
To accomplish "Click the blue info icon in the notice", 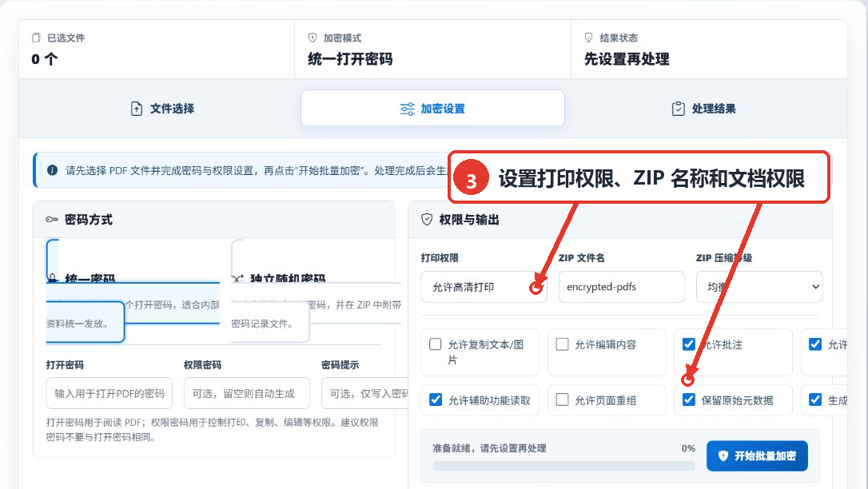I will [x=52, y=170].
